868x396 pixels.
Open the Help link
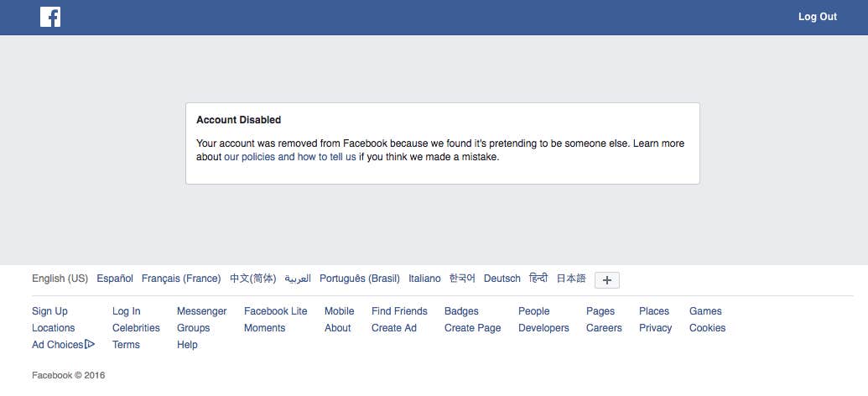(187, 345)
